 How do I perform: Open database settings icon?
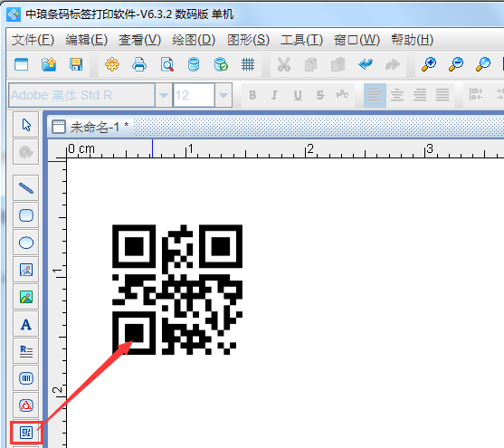[x=194, y=64]
